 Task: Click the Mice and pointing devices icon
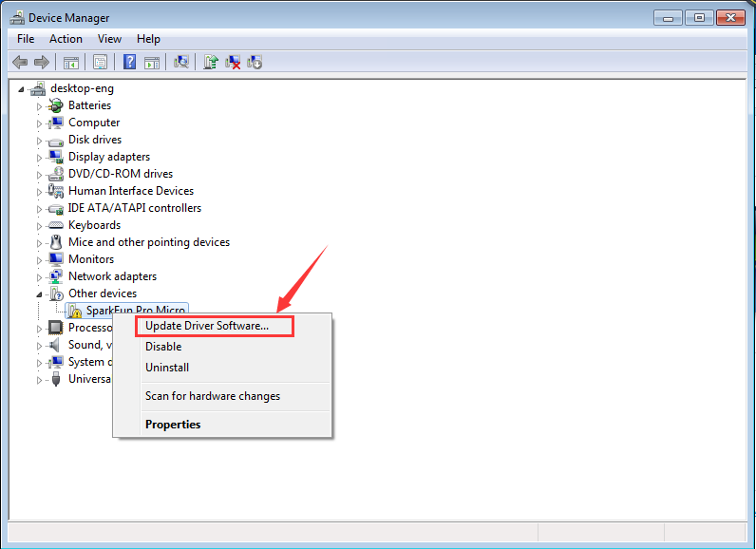tap(56, 242)
